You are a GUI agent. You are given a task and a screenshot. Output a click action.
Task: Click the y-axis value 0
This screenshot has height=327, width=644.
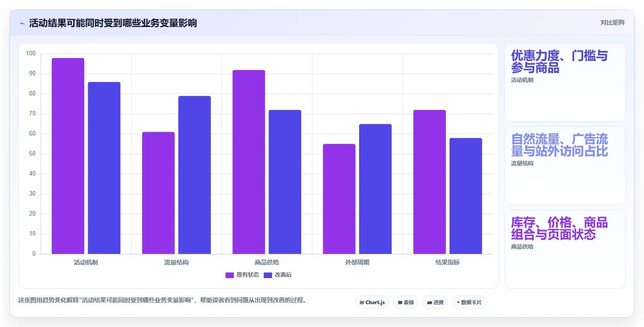coord(34,254)
